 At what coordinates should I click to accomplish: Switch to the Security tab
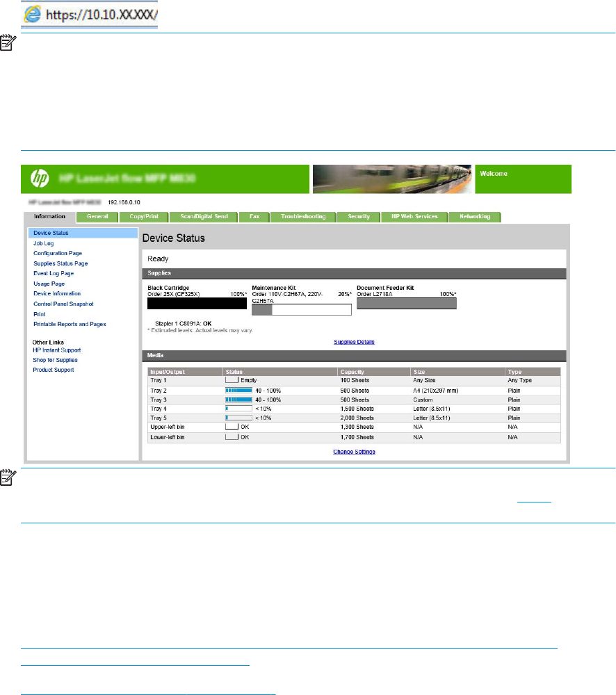(358, 216)
